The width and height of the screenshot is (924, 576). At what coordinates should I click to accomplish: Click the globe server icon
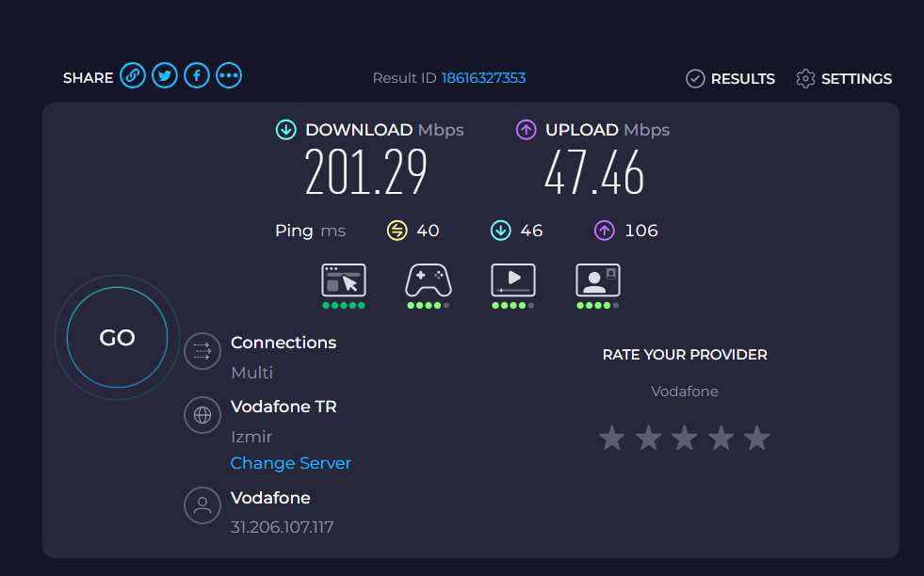pyautogui.click(x=203, y=415)
